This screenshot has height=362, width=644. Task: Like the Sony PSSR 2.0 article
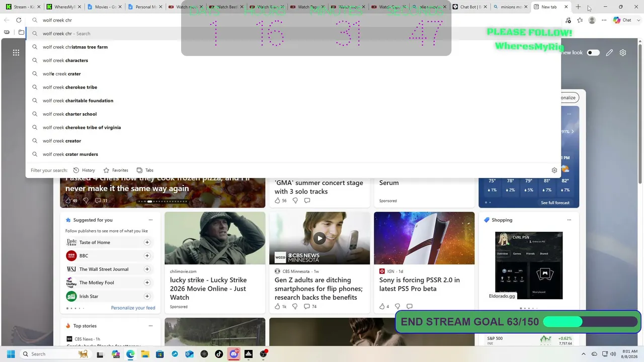pos(382,306)
